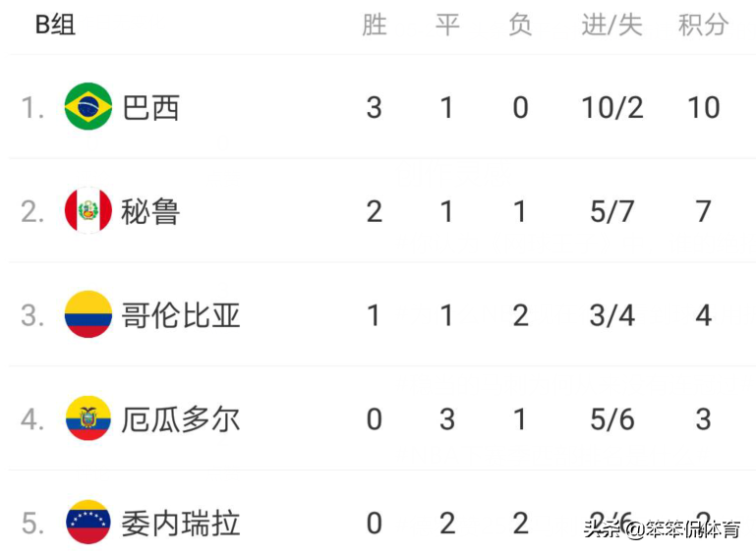
Task: Select the 负 column header
Action: coord(520,25)
